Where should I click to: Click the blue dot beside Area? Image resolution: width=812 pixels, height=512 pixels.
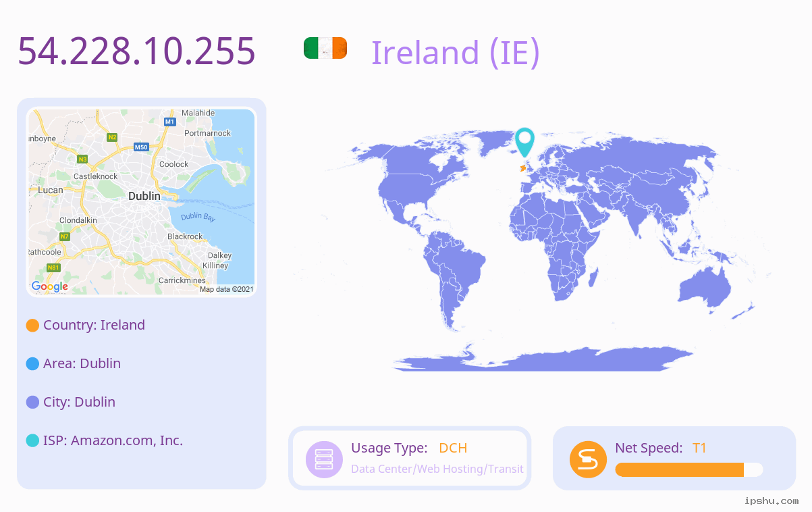pos(32,363)
